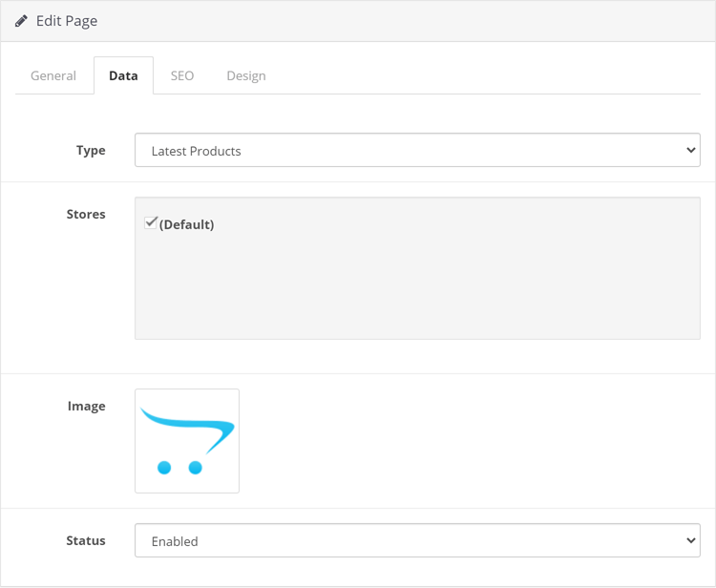This screenshot has height=588, width=716.
Task: Click the Type field label
Action: (x=91, y=150)
